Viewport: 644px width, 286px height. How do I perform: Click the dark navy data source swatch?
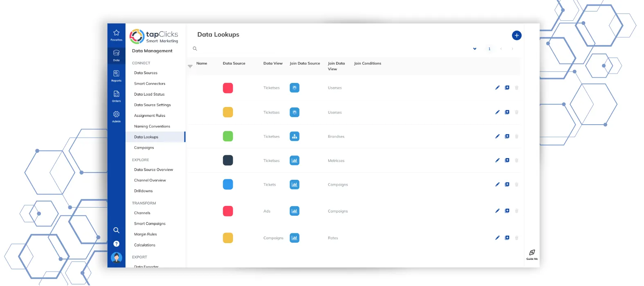tap(228, 161)
